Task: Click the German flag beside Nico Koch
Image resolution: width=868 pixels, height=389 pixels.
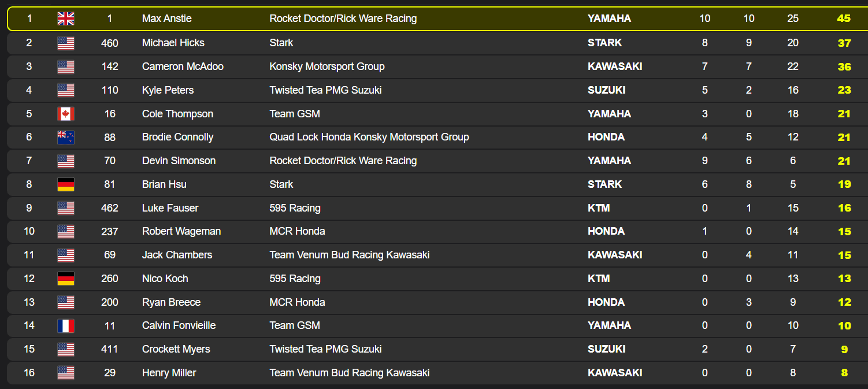Action: click(66, 279)
